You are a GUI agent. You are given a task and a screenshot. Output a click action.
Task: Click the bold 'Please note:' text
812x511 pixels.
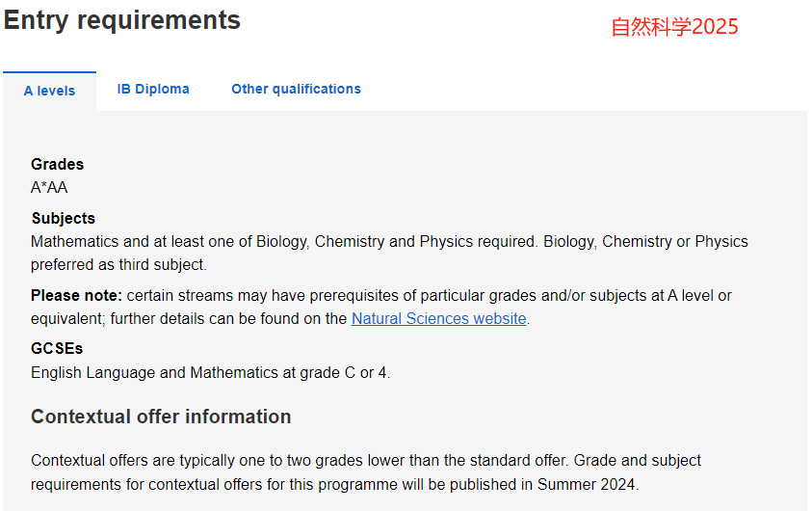click(76, 295)
